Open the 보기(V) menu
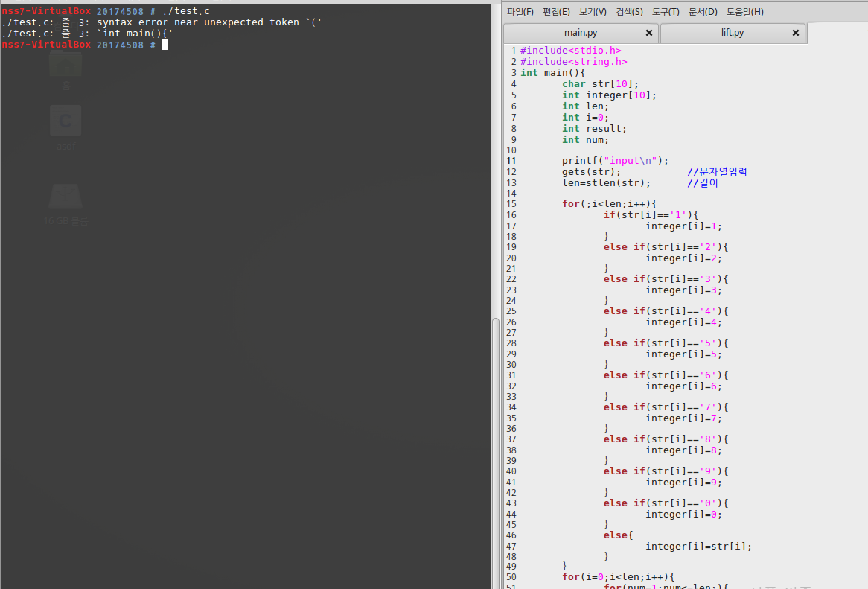This screenshot has width=868, height=589. click(x=593, y=12)
